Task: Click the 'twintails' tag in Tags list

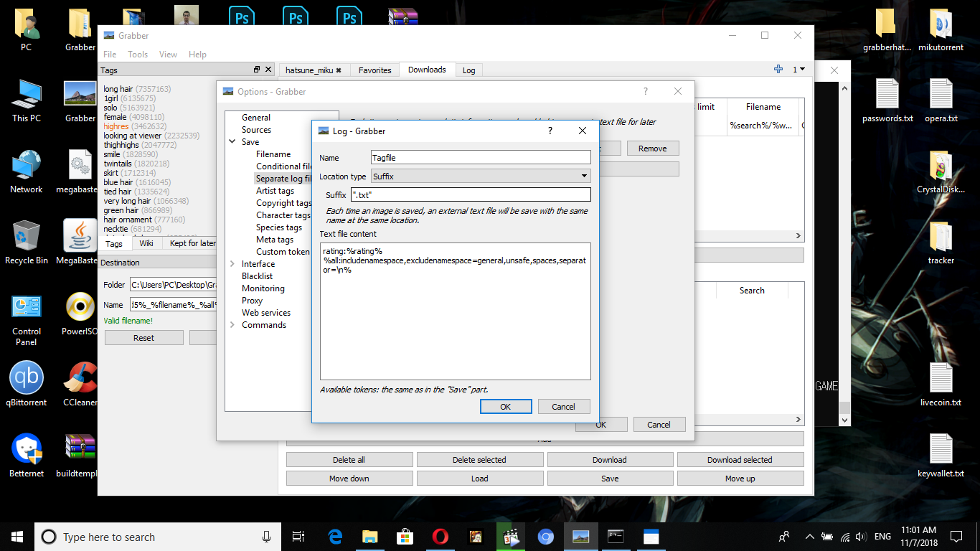Action: [x=118, y=164]
